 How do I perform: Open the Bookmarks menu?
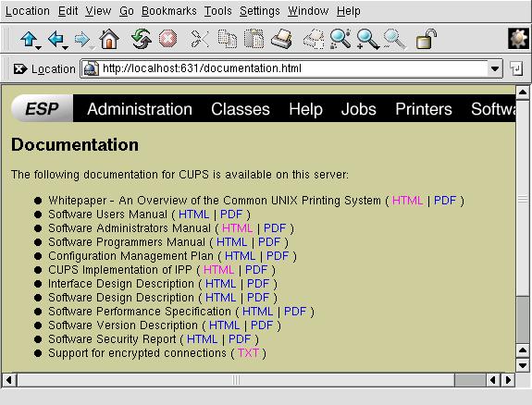pyautogui.click(x=169, y=11)
